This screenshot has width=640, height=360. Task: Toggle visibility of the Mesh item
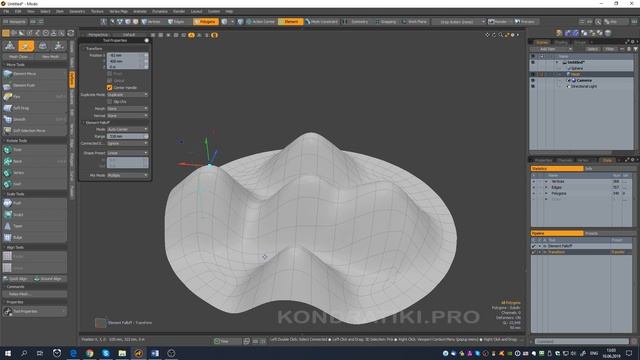[533, 74]
